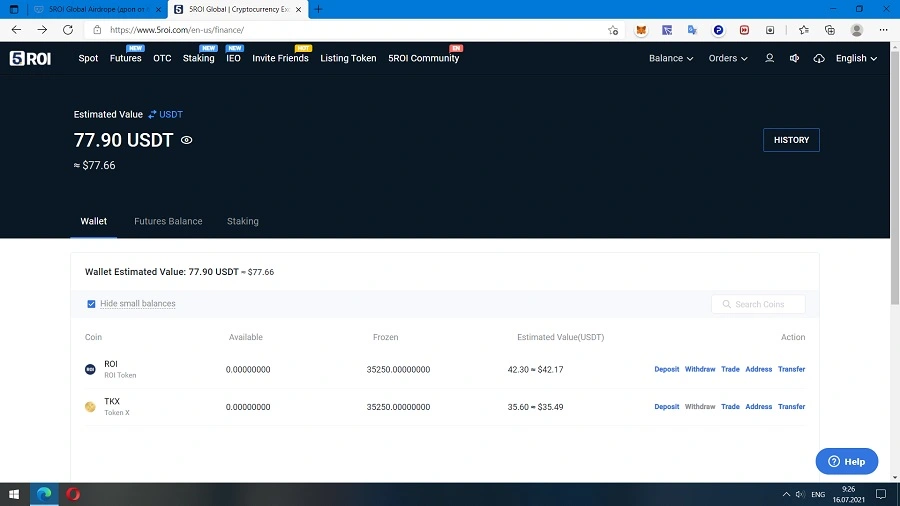The width and height of the screenshot is (900, 506).
Task: Show hidden system tray icons
Action: (786, 494)
